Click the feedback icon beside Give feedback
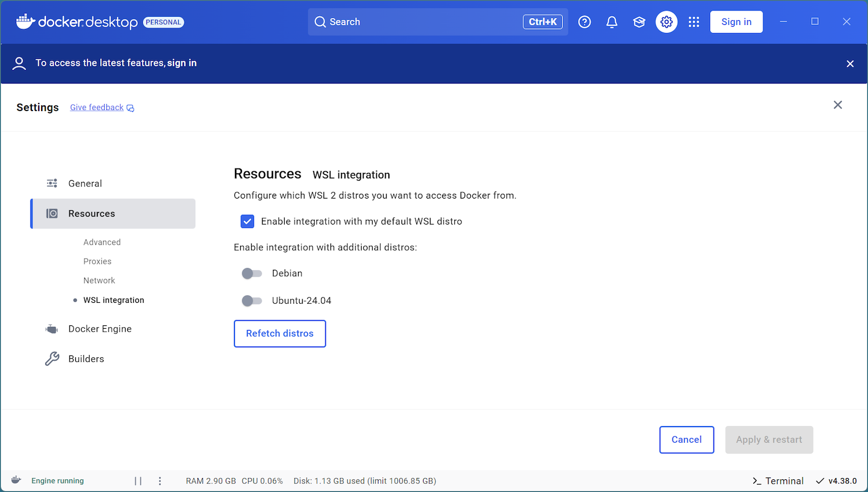The height and width of the screenshot is (492, 868). pos(130,108)
